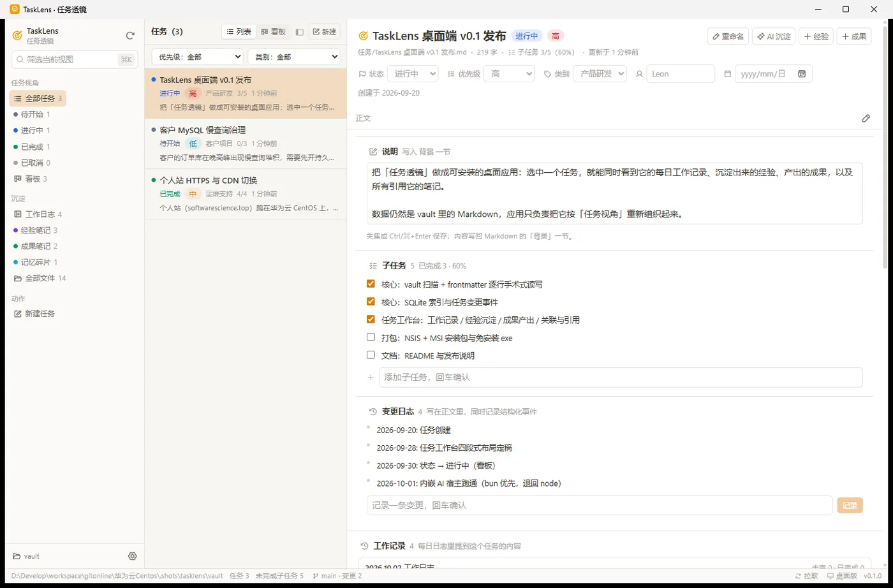
Task: Select 新建任务 action in the sidebar
Action: (34, 314)
